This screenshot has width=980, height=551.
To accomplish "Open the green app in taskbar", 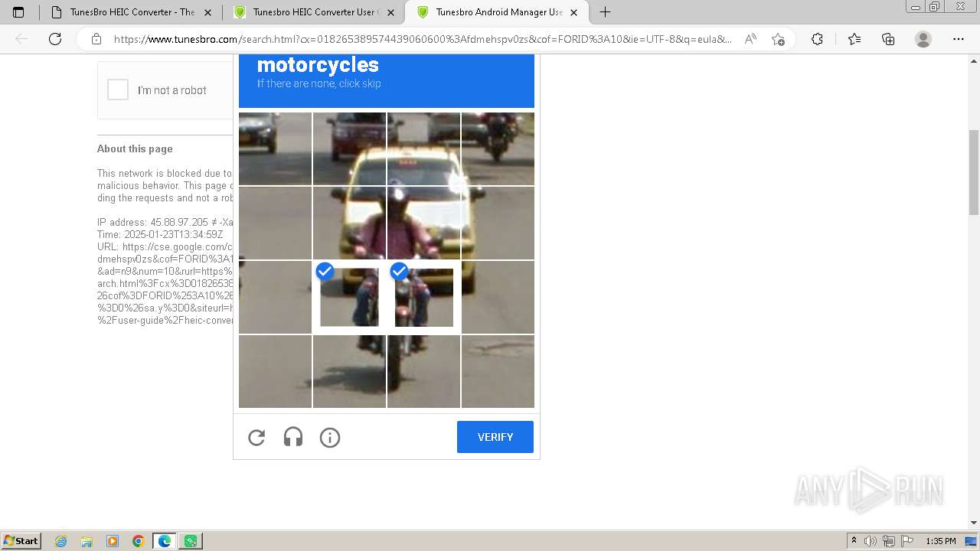I will pos(191,541).
